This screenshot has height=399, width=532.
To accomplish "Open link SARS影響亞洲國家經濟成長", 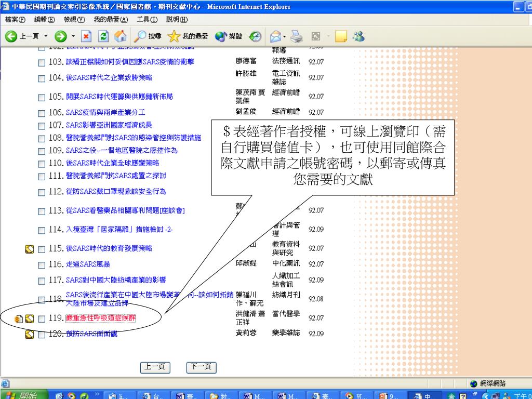I will (109, 125).
